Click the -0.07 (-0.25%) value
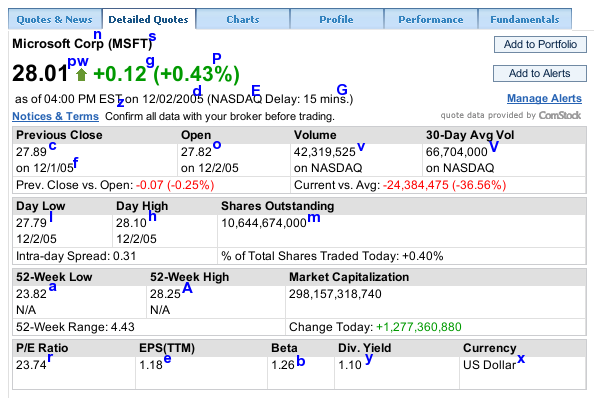 [175, 185]
